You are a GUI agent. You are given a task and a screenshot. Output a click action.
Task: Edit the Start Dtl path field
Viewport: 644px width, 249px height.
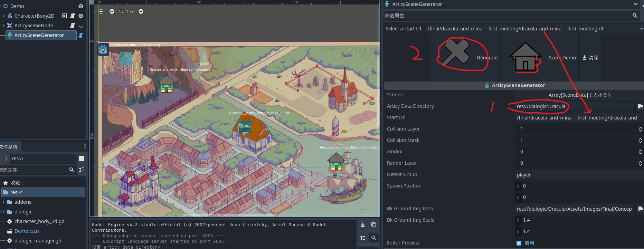(x=579, y=118)
